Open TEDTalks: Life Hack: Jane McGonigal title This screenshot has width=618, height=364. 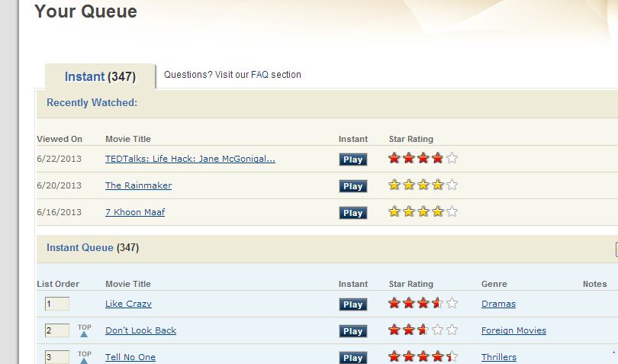tap(190, 159)
